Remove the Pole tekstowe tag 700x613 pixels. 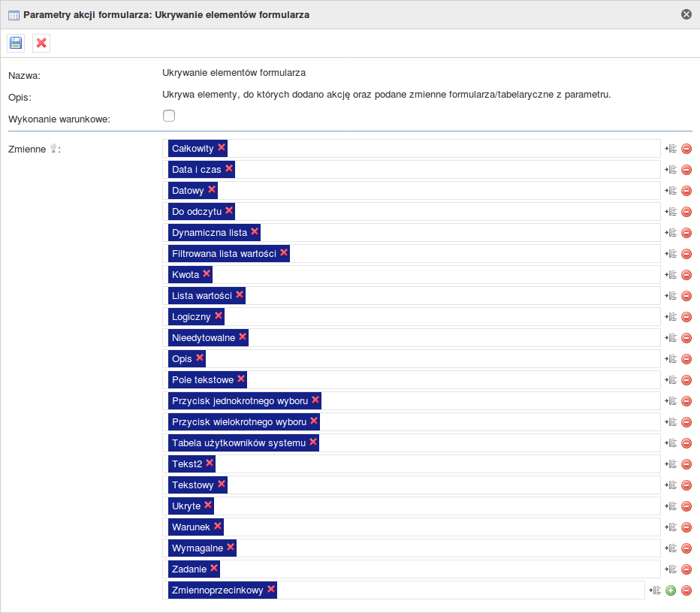pyautogui.click(x=241, y=379)
